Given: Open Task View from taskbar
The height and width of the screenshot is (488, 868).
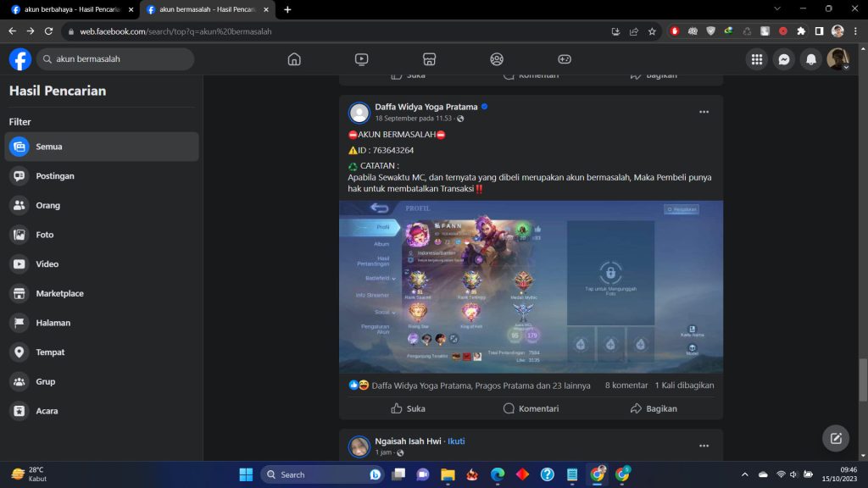Looking at the screenshot, I should tap(398, 474).
